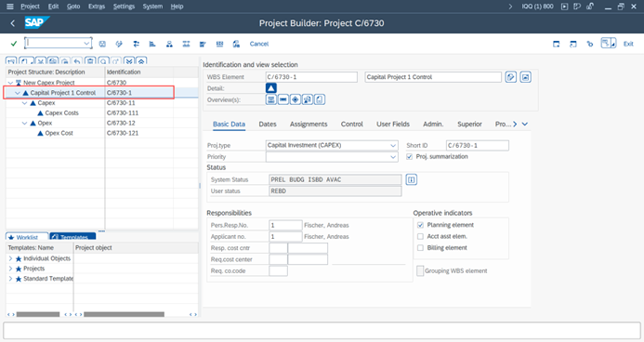Open the Goto menu

click(x=73, y=7)
